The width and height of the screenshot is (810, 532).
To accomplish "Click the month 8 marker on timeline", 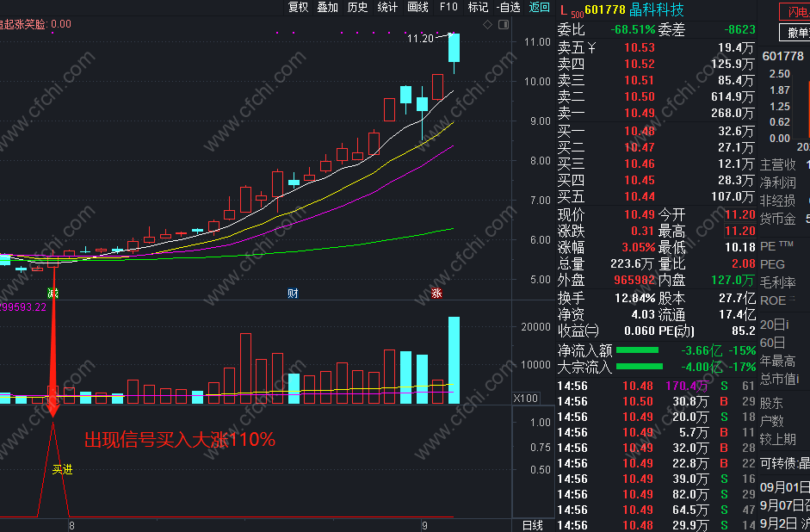I will click(x=71, y=526).
